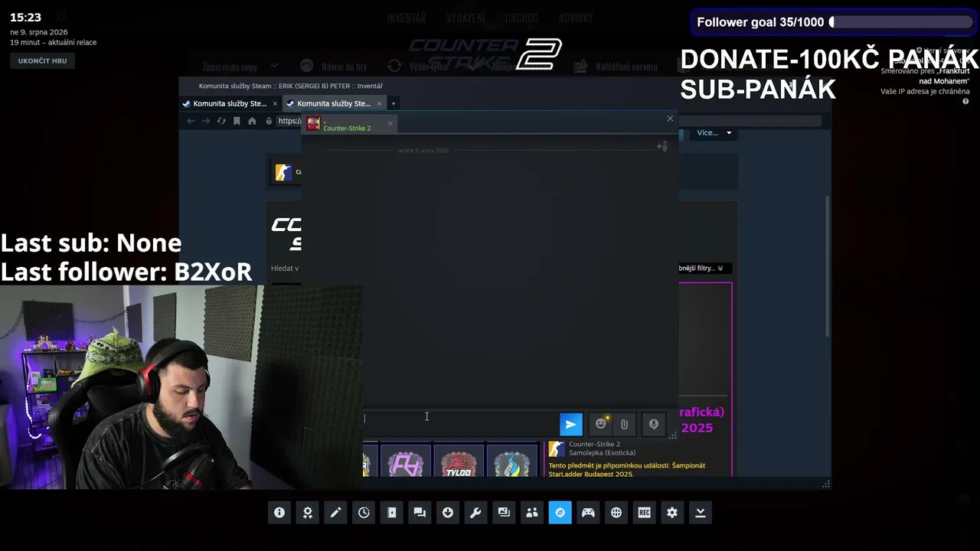This screenshot has width=980, height=551.
Task: Open a new browser tab with the plus
Action: 394,103
